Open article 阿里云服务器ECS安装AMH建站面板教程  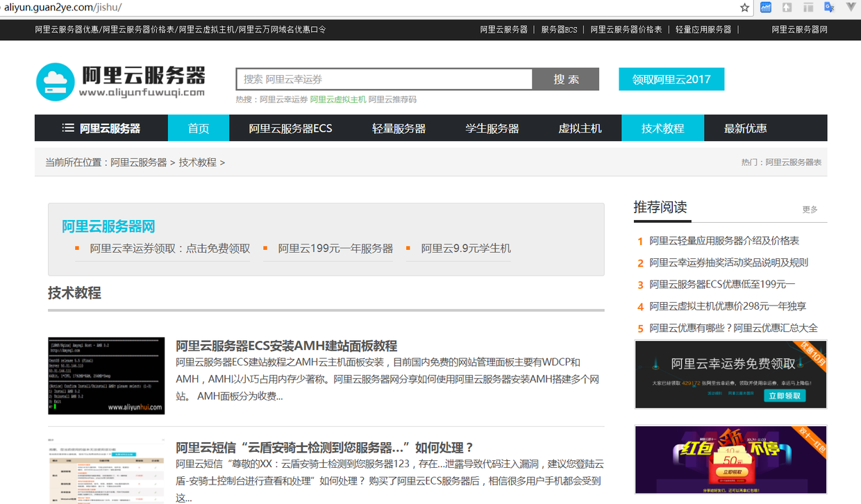[287, 346]
